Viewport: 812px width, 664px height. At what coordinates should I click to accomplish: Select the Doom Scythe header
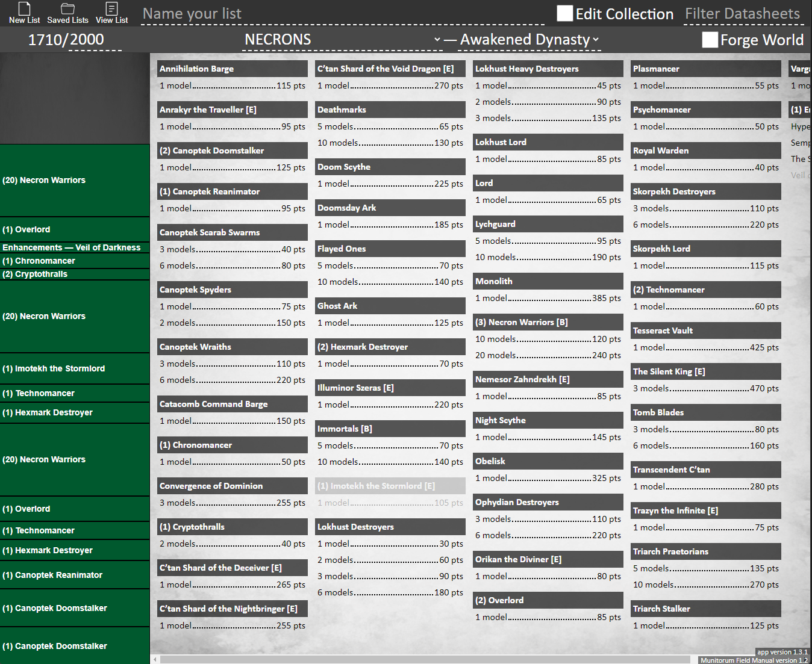coord(390,167)
